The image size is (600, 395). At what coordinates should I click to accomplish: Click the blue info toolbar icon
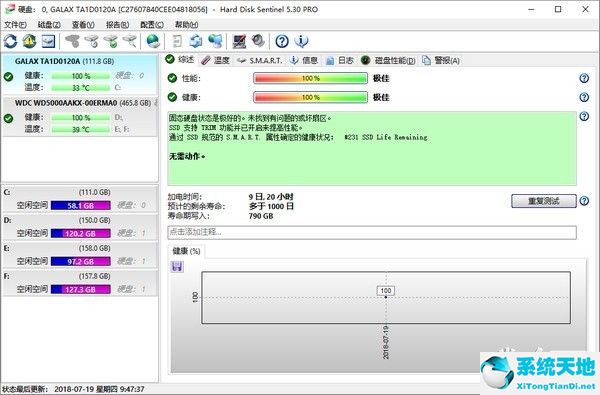pos(301,41)
